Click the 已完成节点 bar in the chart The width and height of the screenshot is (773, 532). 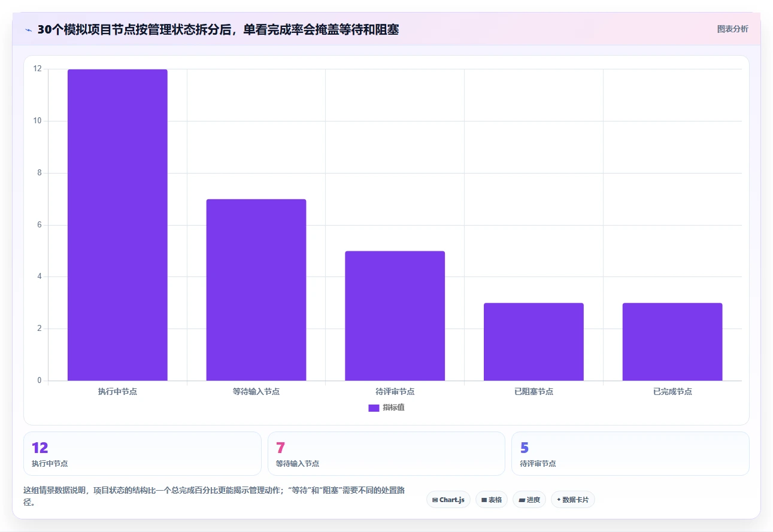point(672,342)
